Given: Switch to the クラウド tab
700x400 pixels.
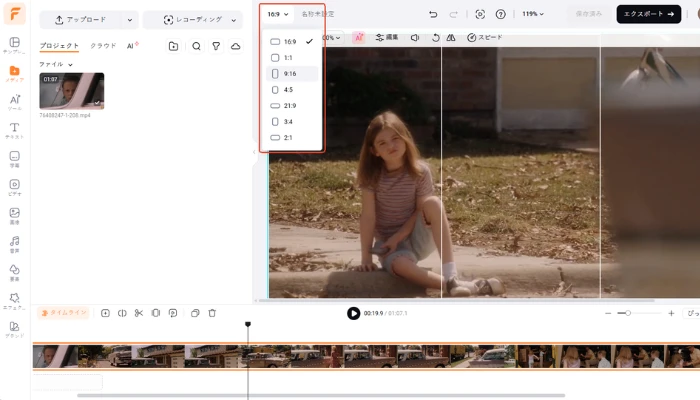Looking at the screenshot, I should point(103,46).
